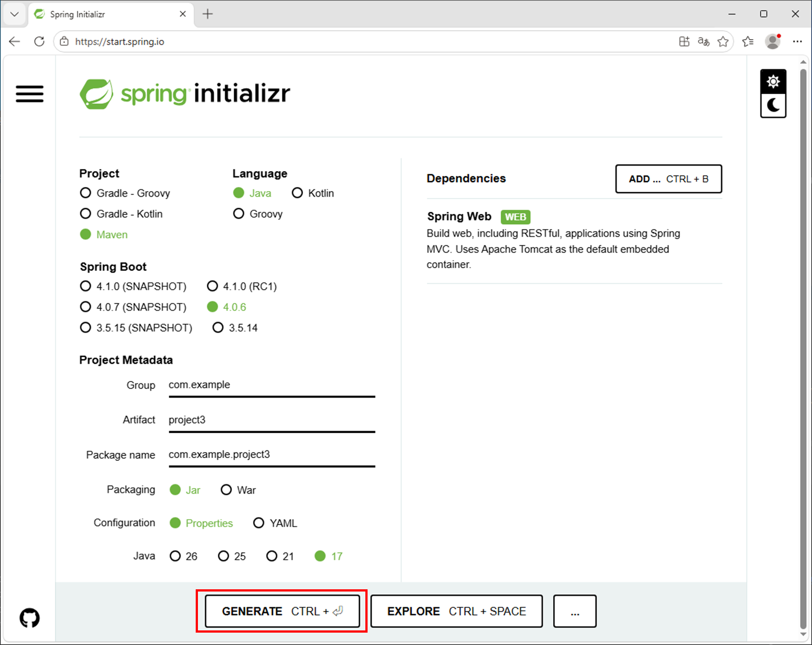Close the Spring Initializr tab
The image size is (812, 645).
tap(182, 14)
